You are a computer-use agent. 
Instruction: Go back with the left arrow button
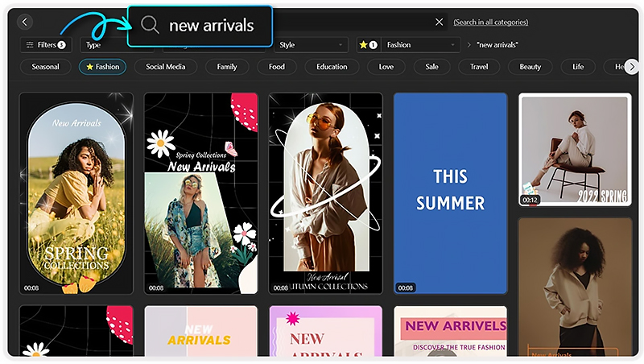[25, 22]
